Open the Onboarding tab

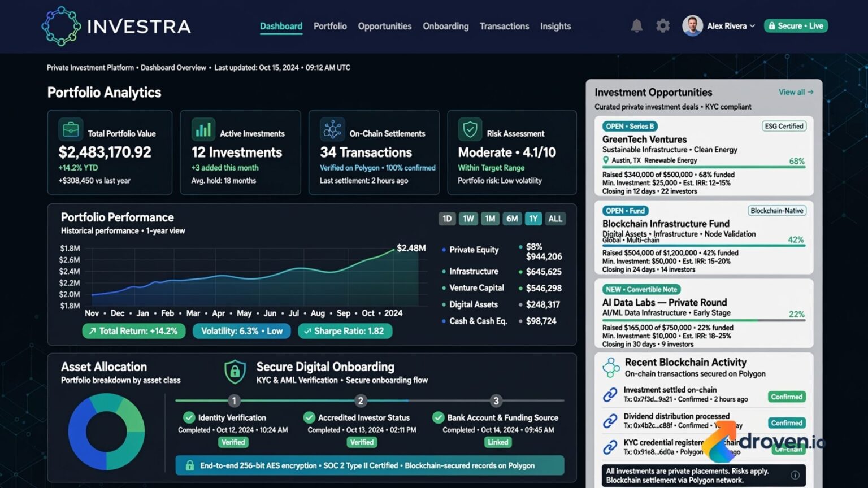point(446,26)
